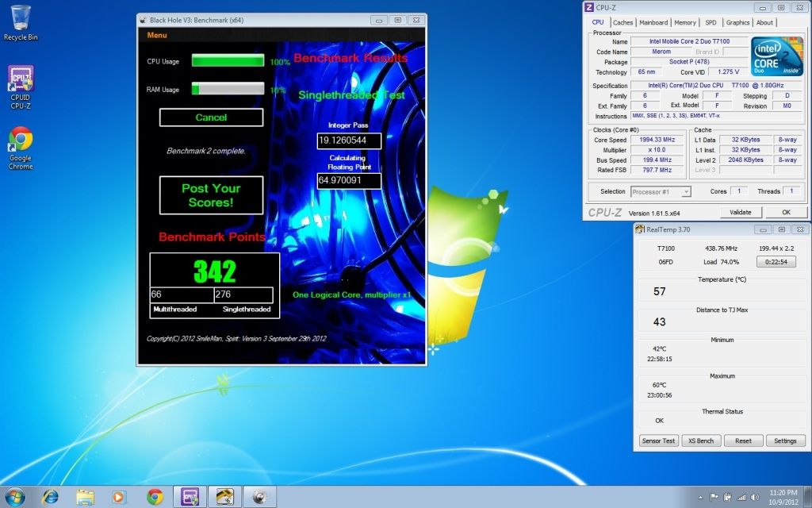Open the Windows Start menu orb
Screen dimensions: 812x508
pyautogui.click(x=14, y=497)
